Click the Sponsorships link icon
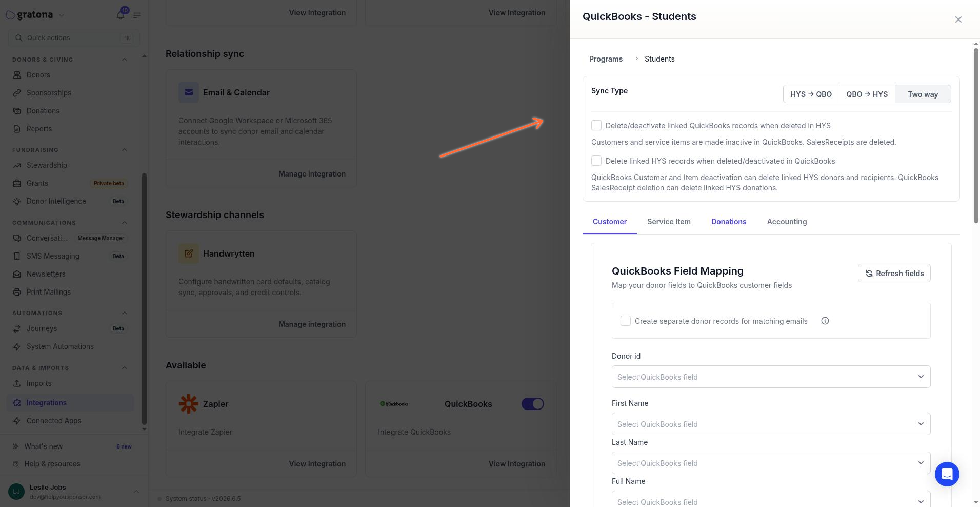 coord(17,93)
